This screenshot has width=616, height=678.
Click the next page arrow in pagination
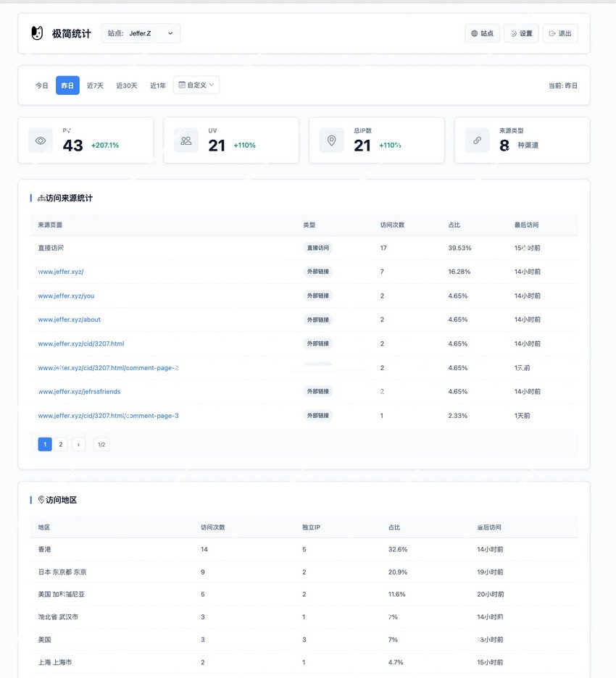[78, 444]
